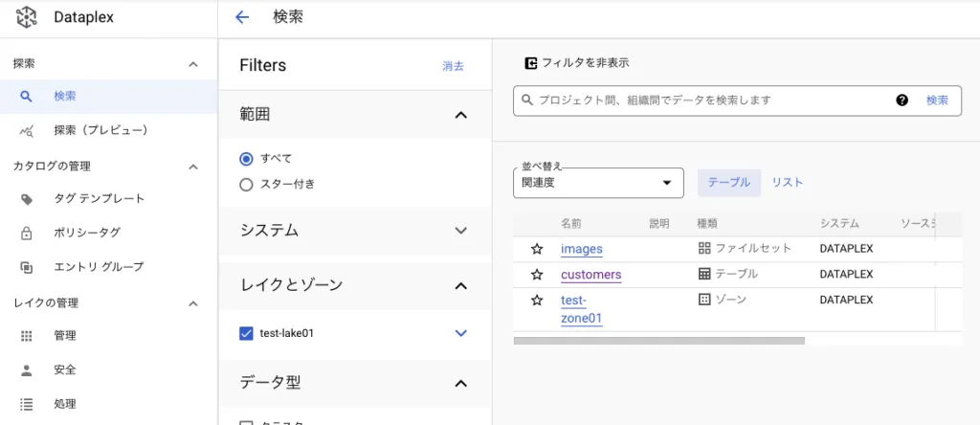Click the magnifier icon in search box
The width and height of the screenshot is (980, 425).
click(527, 100)
